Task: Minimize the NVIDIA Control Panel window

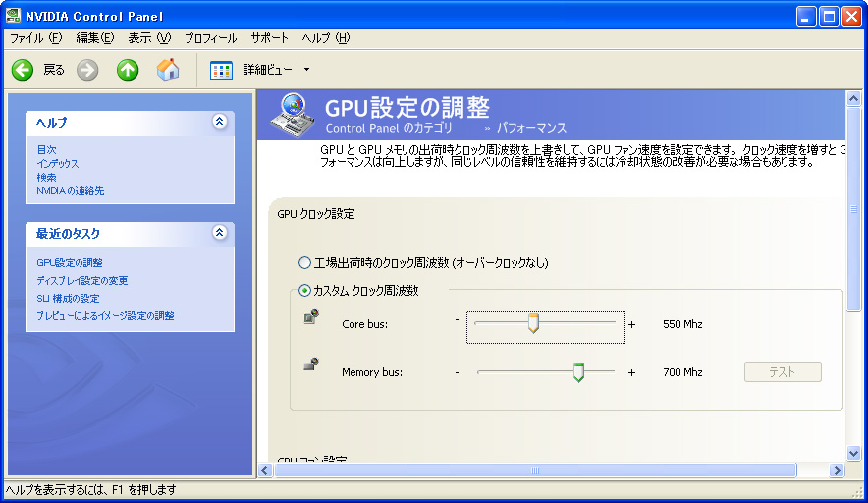Action: click(806, 16)
